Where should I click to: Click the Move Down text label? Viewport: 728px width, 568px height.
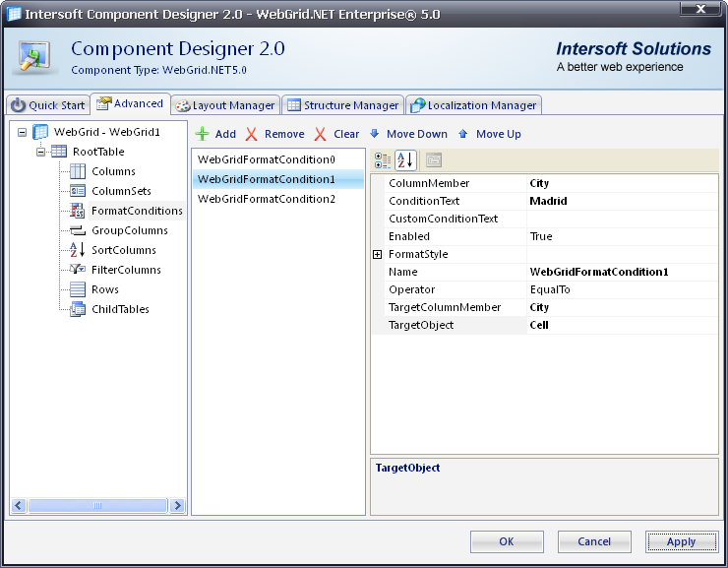point(417,134)
